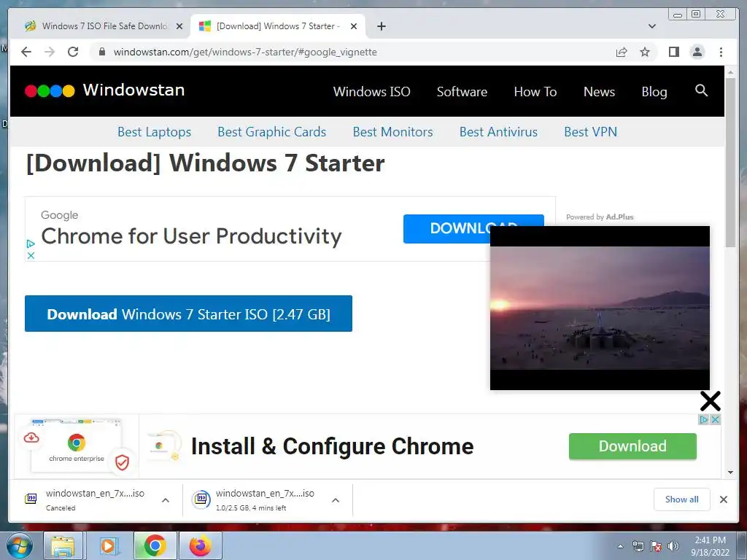747x560 pixels.
Task: Click the network tray icon
Action: click(x=638, y=546)
